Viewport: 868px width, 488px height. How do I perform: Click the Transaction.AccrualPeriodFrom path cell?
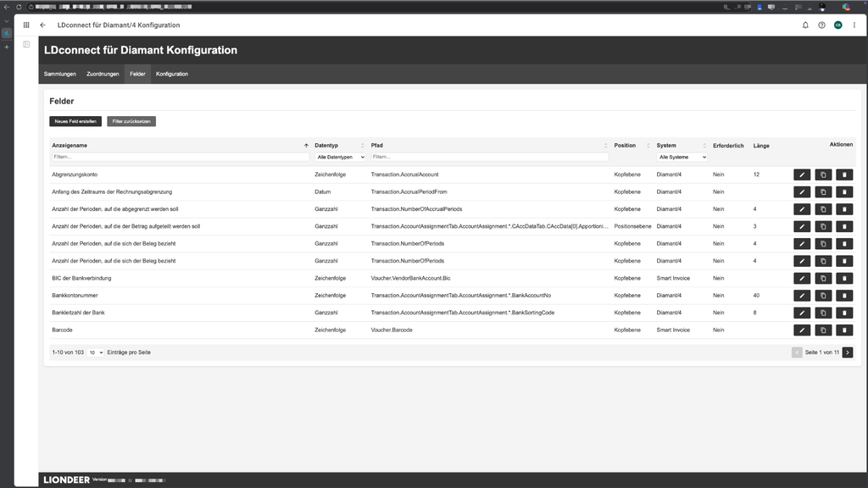click(x=409, y=192)
